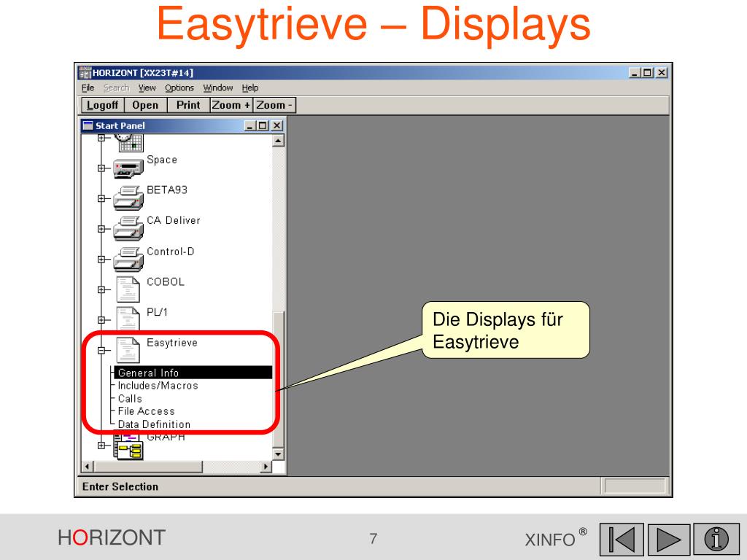Click the CA Deliver tree label
The height and width of the screenshot is (560, 747).
(x=174, y=220)
